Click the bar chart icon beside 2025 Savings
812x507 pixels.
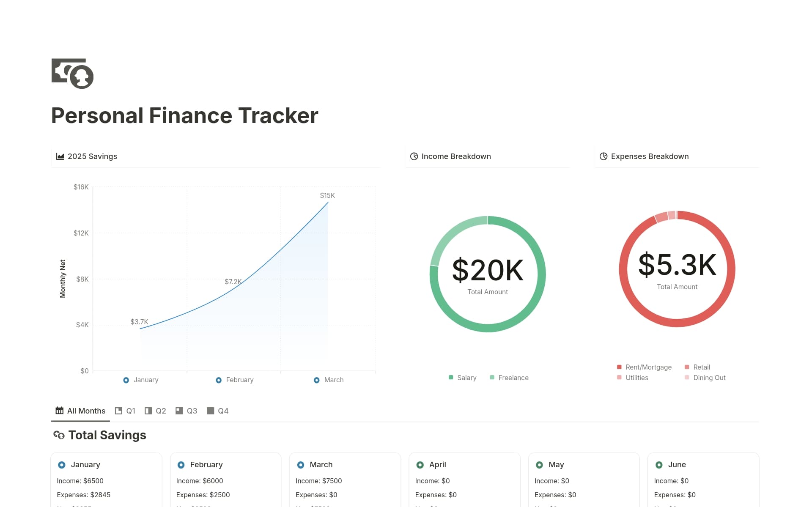[60, 156]
